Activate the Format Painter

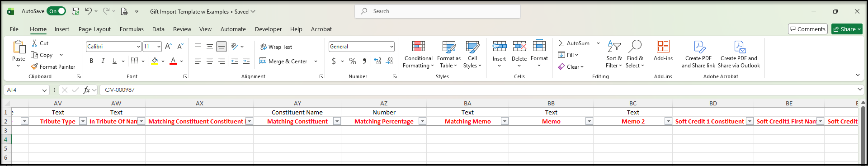tap(53, 66)
